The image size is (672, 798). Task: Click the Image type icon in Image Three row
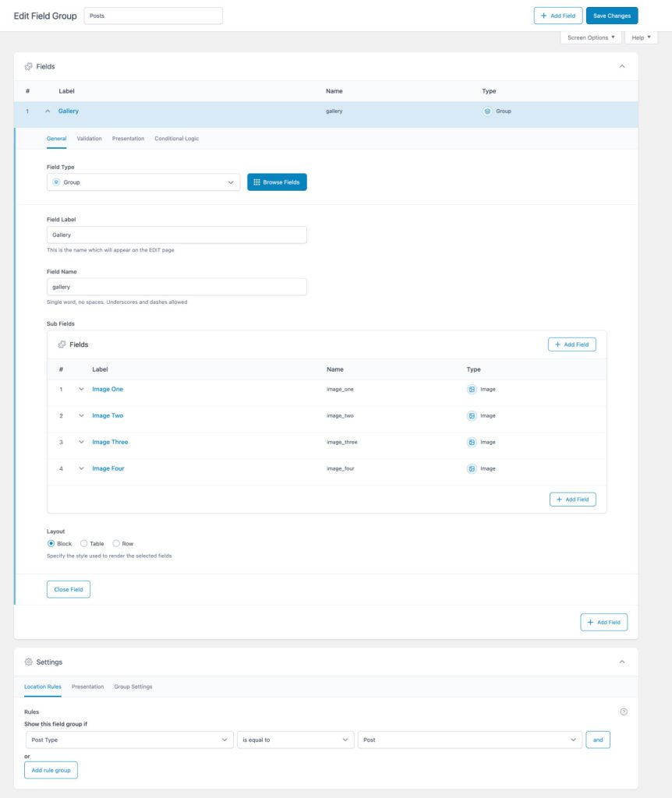472,442
